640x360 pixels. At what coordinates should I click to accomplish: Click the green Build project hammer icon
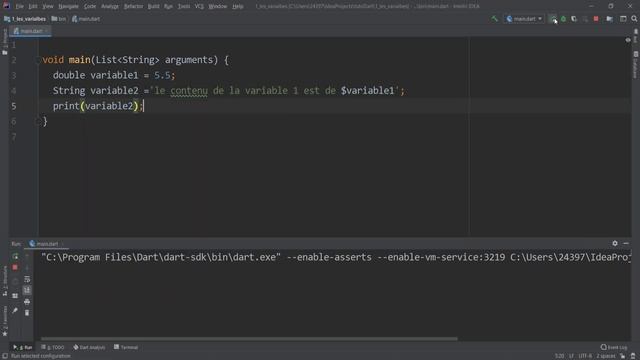494,19
